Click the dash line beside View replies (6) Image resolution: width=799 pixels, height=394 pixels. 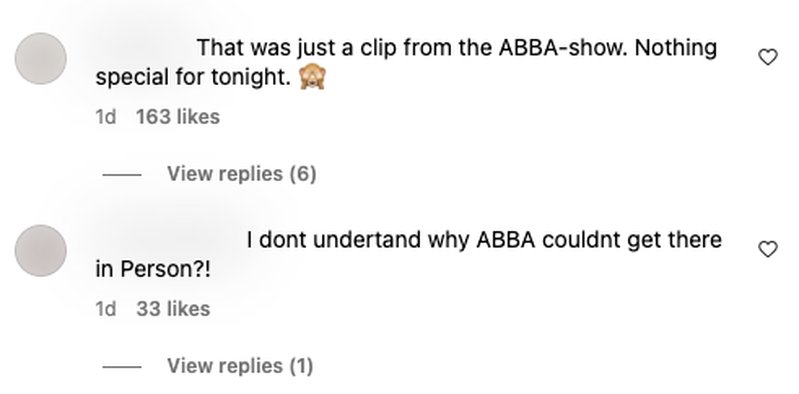point(122,175)
